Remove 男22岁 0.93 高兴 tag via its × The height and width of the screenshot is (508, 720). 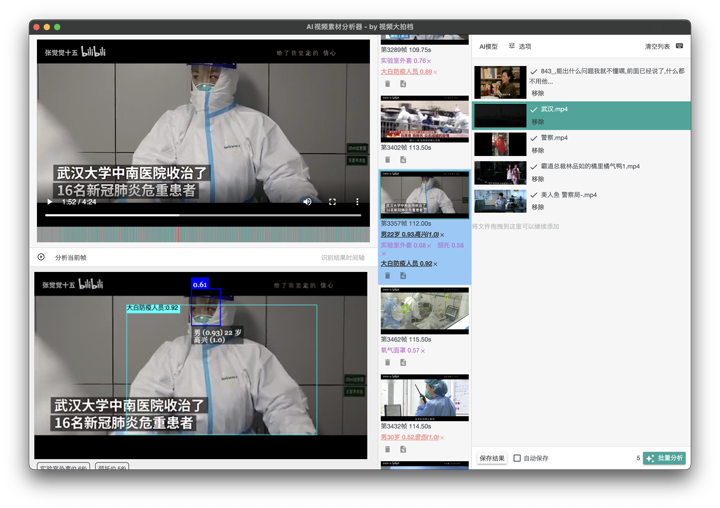(442, 235)
